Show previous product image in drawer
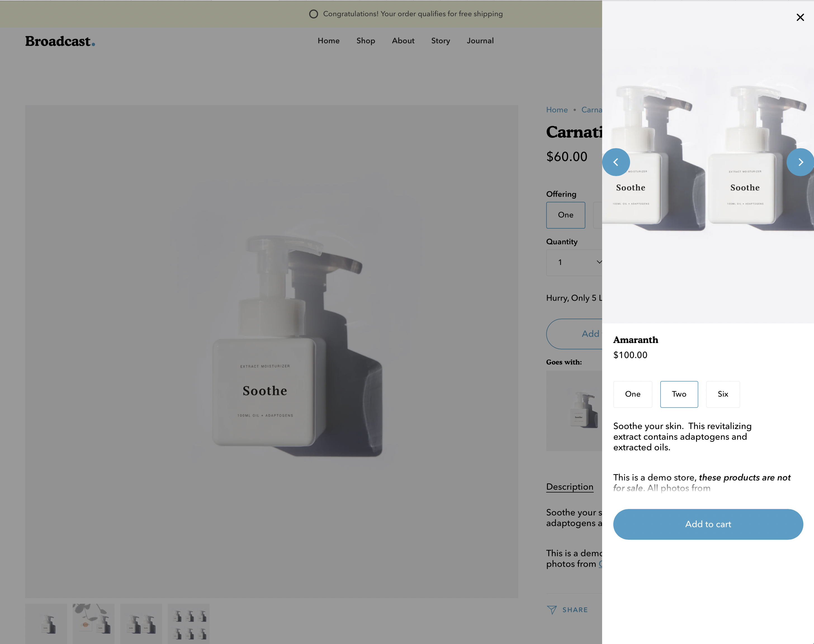 pyautogui.click(x=616, y=162)
